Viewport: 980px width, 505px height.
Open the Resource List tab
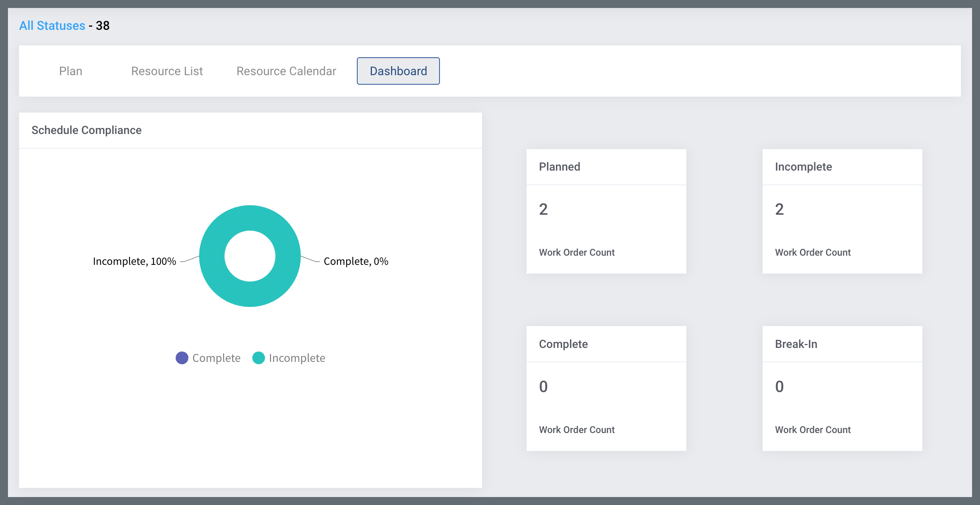click(x=167, y=71)
